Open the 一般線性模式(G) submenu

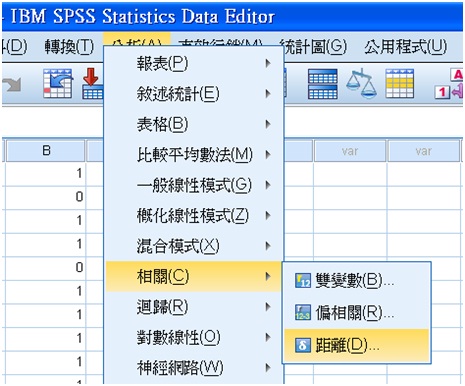pos(194,185)
